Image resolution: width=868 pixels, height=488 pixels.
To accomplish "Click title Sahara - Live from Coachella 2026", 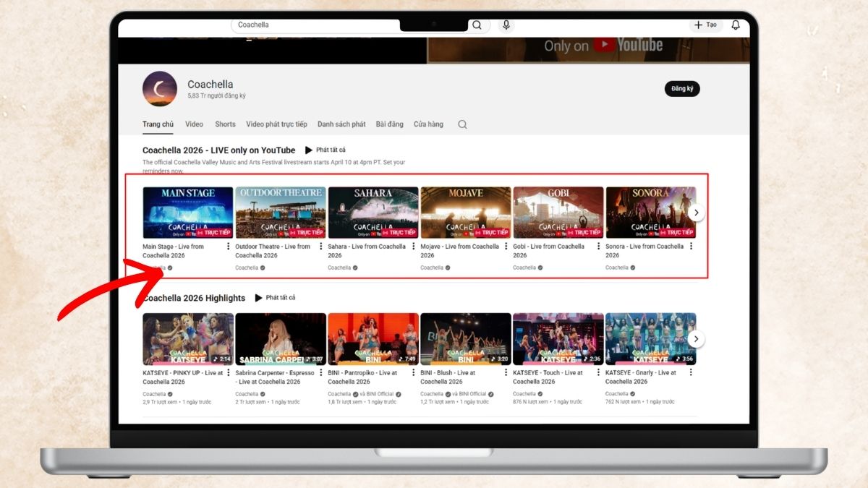I will 367,251.
